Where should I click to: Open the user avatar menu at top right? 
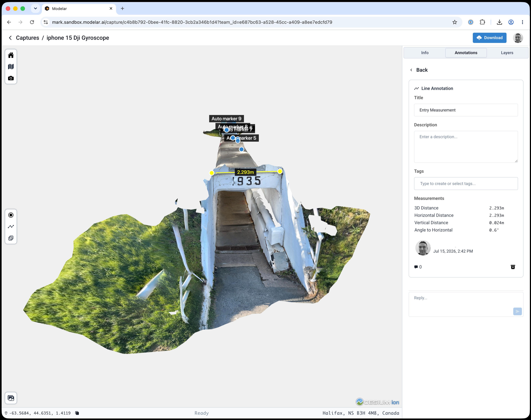point(518,38)
